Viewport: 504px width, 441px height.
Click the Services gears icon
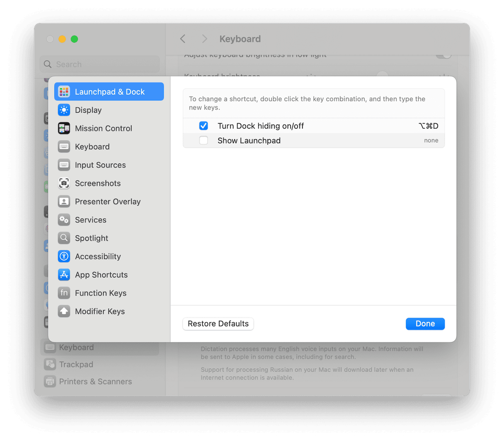point(64,220)
